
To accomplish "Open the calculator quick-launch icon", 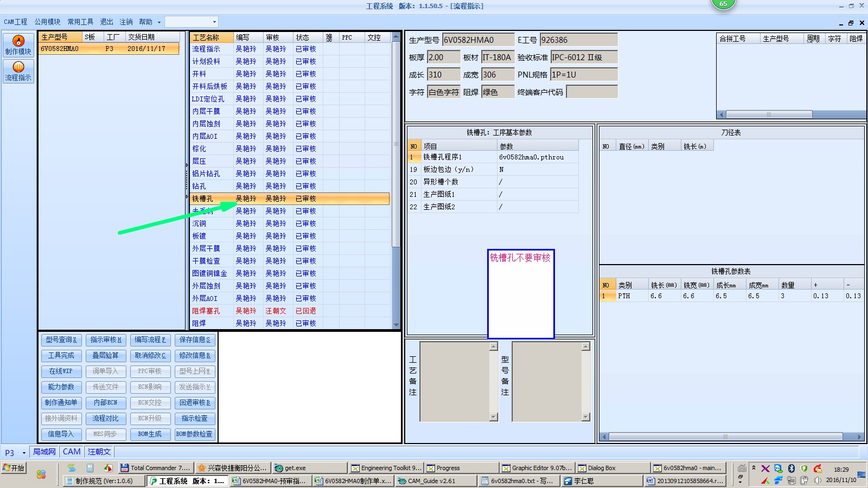I will (x=90, y=468).
